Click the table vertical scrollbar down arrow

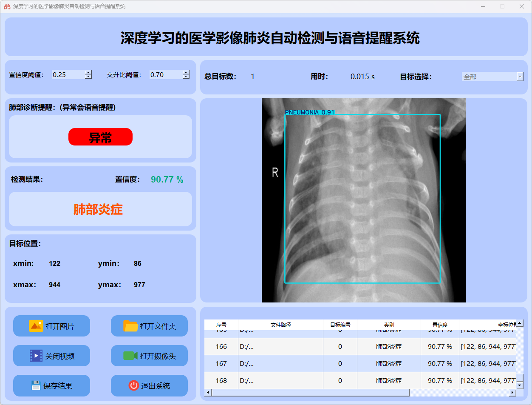coord(520,385)
